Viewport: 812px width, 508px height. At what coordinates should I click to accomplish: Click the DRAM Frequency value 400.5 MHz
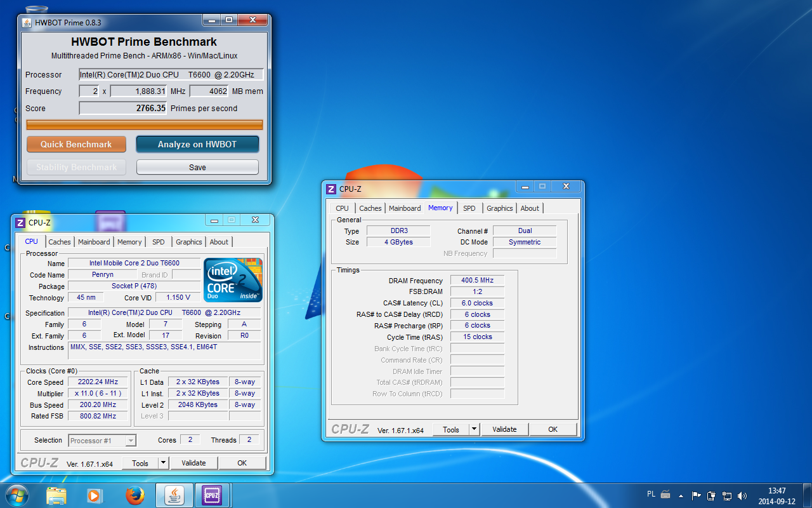coord(477,280)
